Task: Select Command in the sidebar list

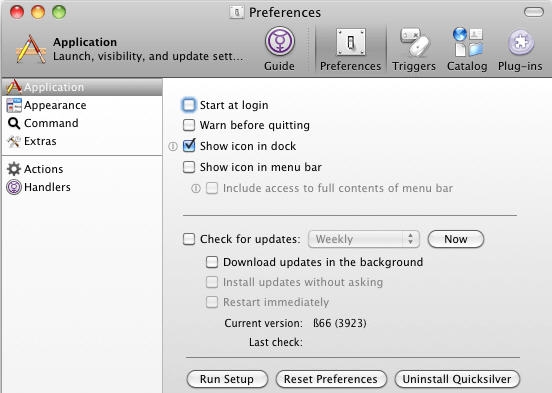Action: (x=82, y=123)
